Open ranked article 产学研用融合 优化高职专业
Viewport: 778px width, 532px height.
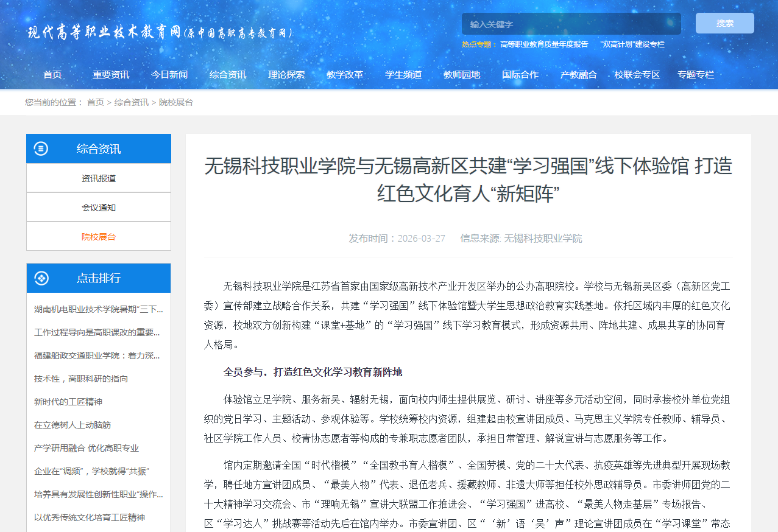pos(87,448)
